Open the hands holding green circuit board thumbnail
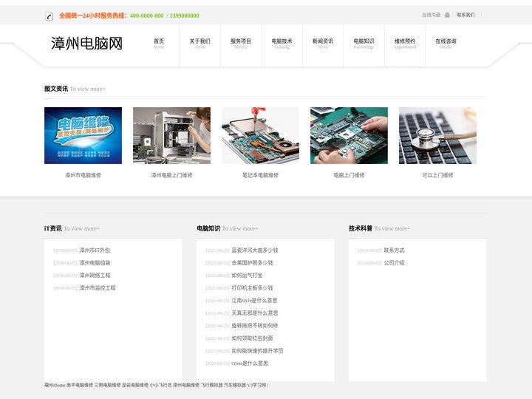Screen dimensions: 532x399 coord(349,135)
